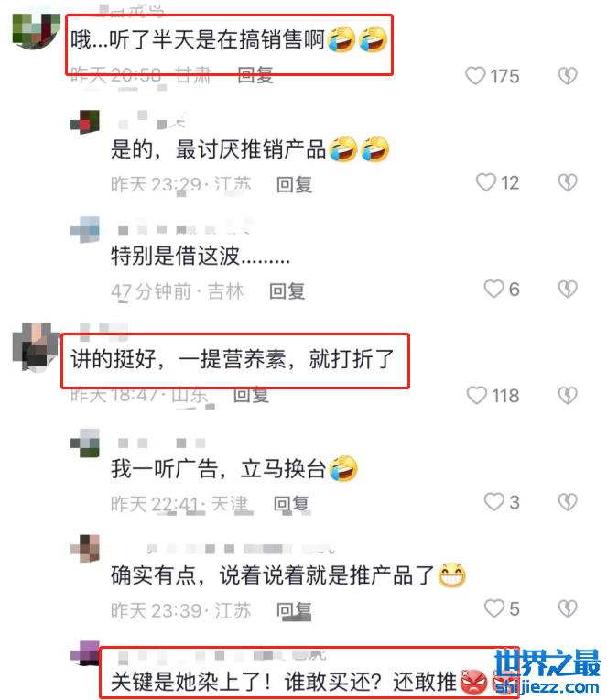Open the top commenter's avatar profile
Image resolution: width=607 pixels, height=700 pixels.
[36, 31]
